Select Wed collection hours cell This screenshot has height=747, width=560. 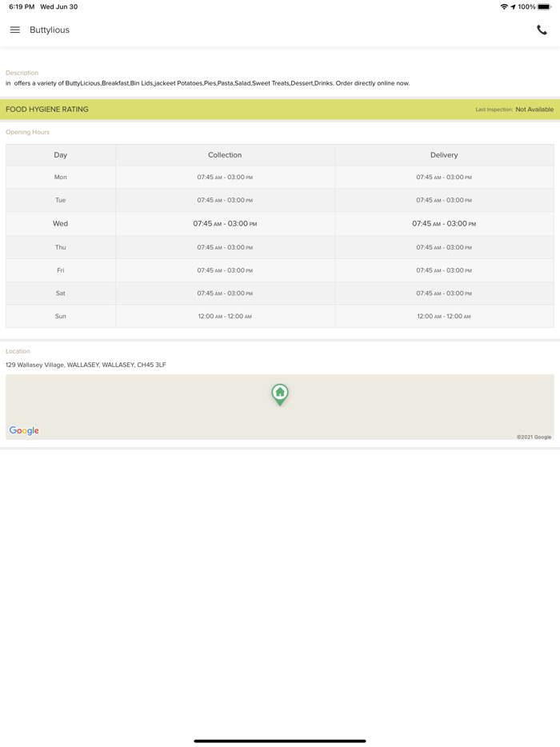point(225,223)
